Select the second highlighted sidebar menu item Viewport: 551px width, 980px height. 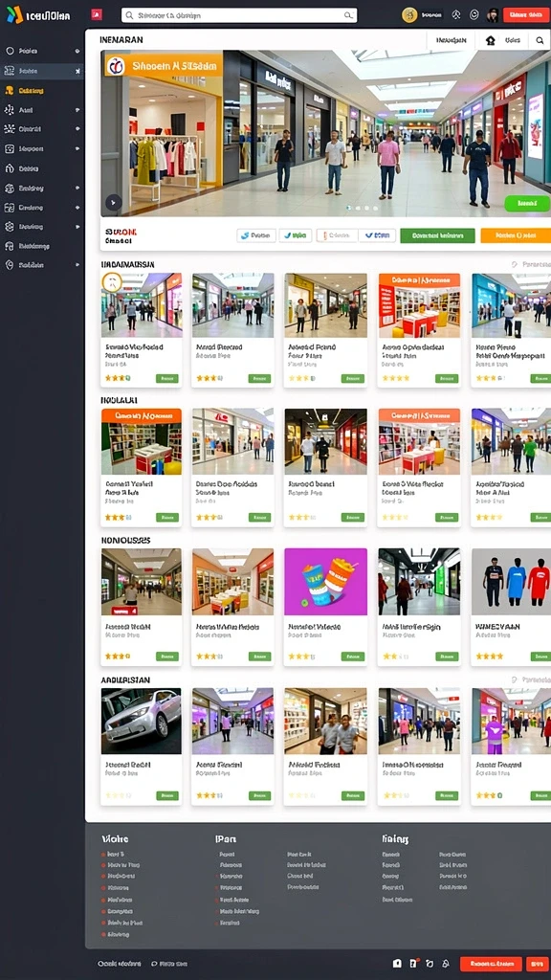42,71
